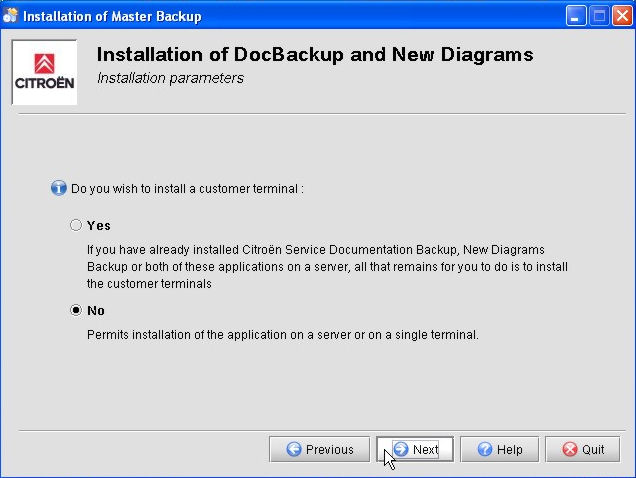Image resolution: width=636 pixels, height=478 pixels.
Task: Minimize the installer window
Action: click(x=576, y=16)
